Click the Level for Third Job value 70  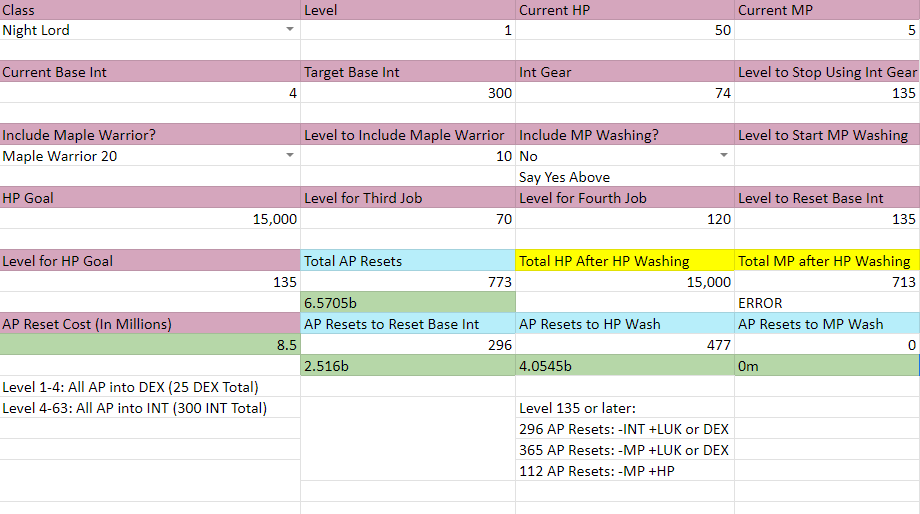(408, 219)
